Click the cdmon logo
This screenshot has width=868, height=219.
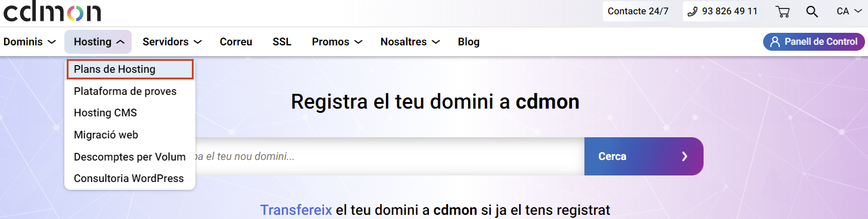(52, 11)
